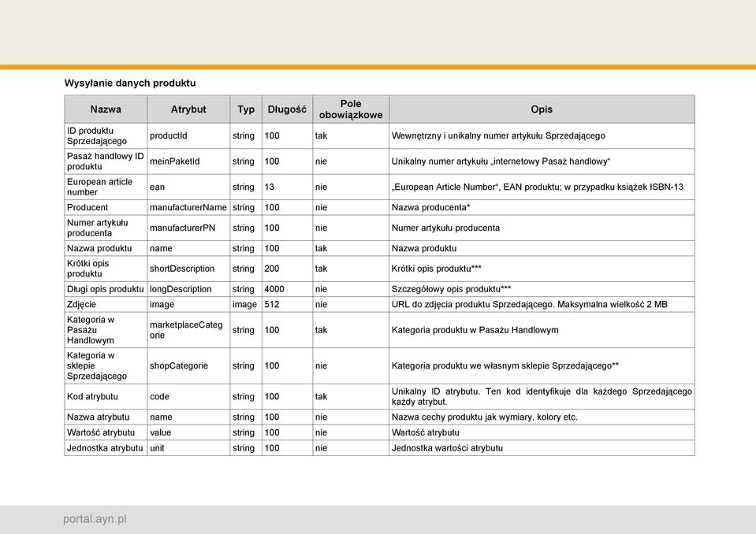Select the 'Numer artykułu producenta' name cell
756x534 pixels.
106,228
